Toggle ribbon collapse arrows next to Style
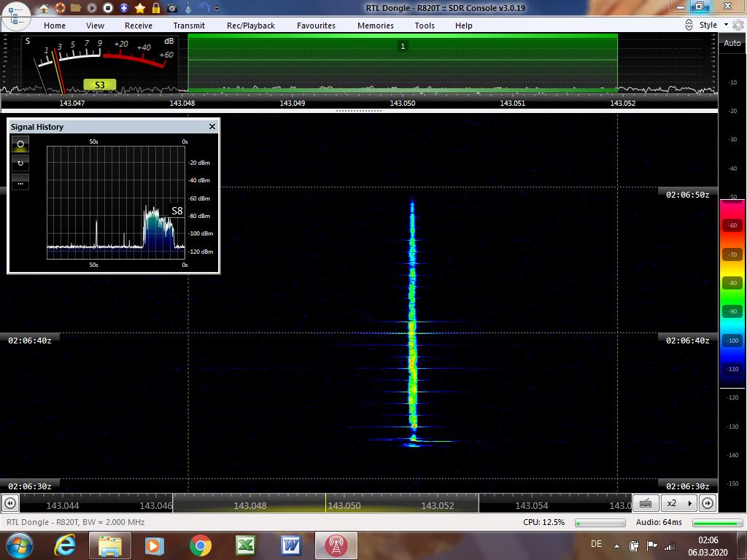 pos(689,26)
